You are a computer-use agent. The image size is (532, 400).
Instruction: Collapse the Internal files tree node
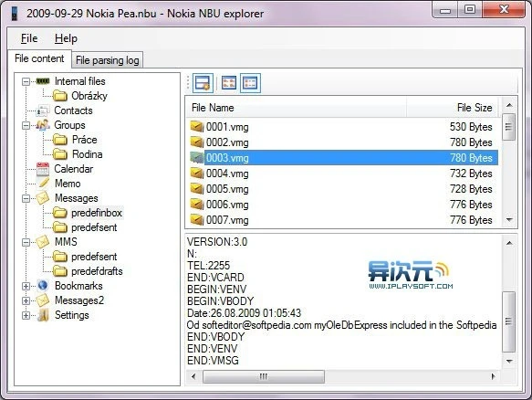[x=26, y=81]
